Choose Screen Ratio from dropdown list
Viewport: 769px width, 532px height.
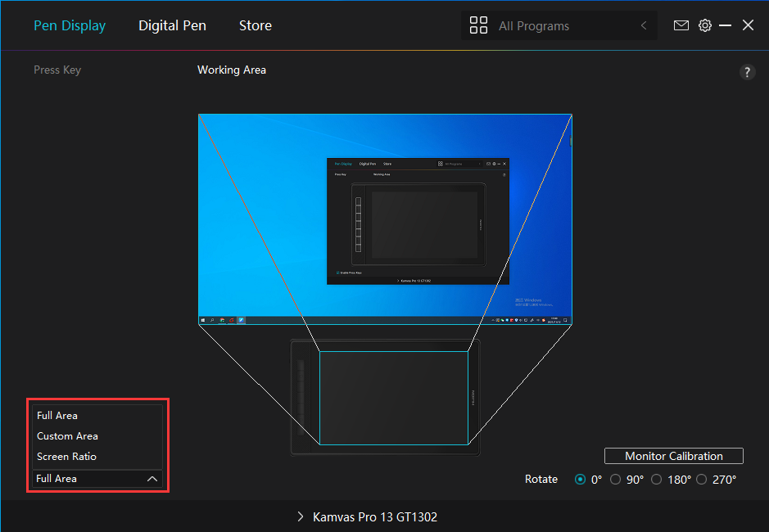[x=97, y=457]
